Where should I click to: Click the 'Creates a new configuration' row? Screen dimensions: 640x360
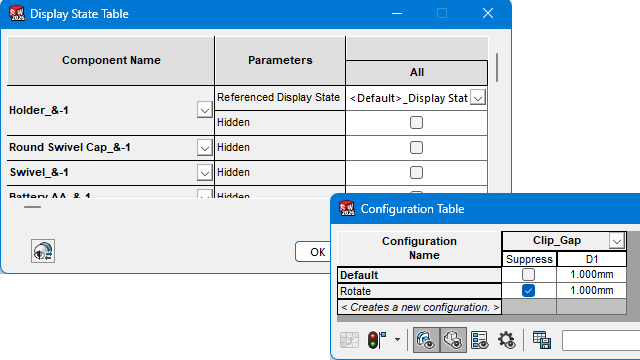[420, 307]
